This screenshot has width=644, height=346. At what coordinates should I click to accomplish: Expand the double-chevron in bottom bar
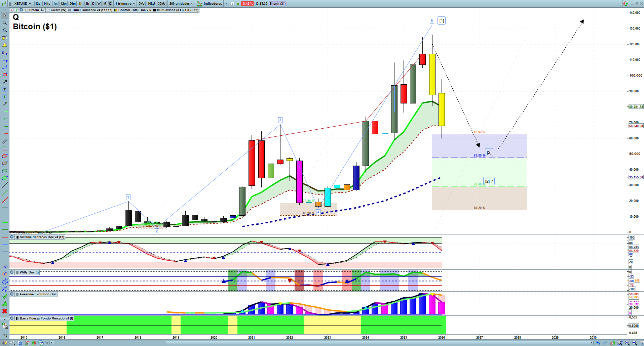47,343
